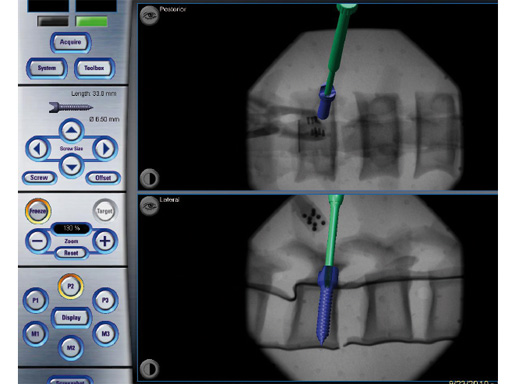
Task: Increase screw size with the up arrow
Action: tap(71, 130)
